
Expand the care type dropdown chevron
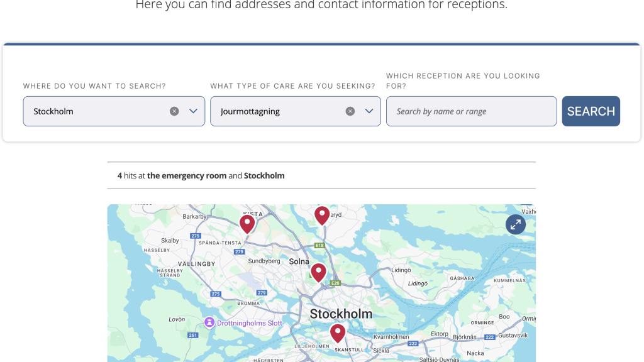click(369, 111)
